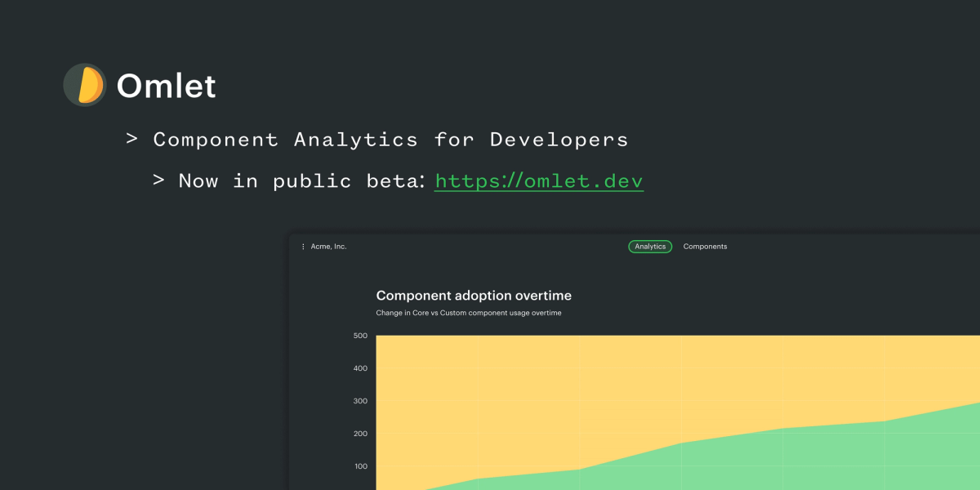Click the 400 y-axis label

click(x=360, y=368)
